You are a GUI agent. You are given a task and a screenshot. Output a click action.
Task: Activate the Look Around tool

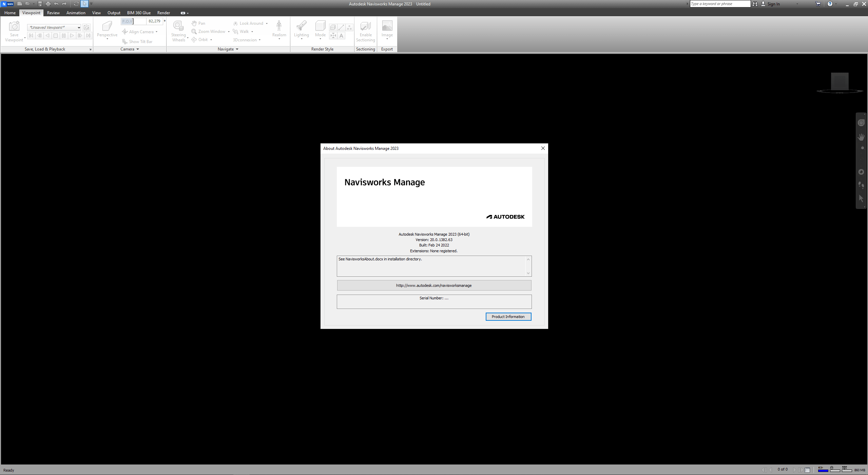(x=248, y=23)
